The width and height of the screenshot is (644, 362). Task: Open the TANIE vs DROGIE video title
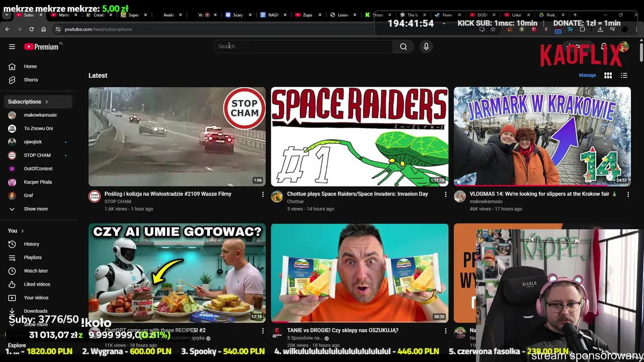(343, 330)
